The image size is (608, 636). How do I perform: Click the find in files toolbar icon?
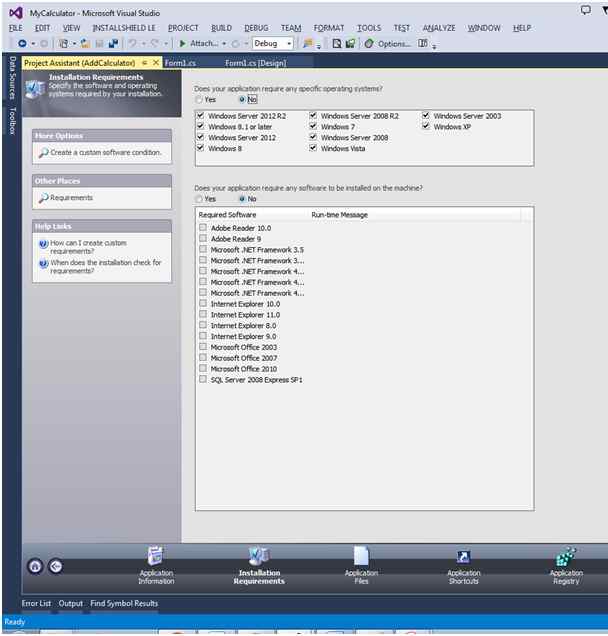[308, 43]
